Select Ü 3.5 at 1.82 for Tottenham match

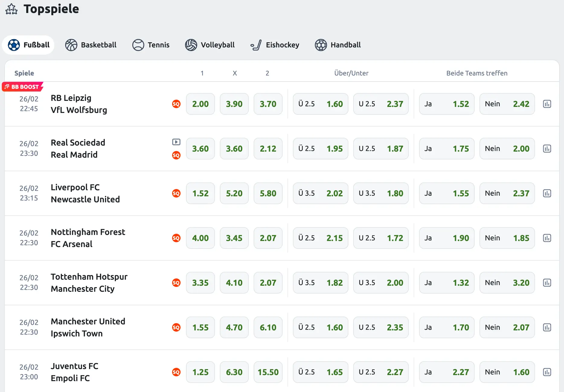tap(321, 283)
